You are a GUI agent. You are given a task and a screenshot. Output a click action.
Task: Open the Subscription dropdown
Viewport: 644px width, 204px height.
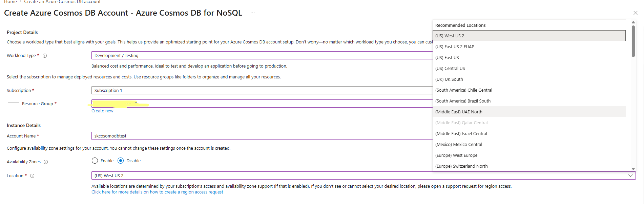tap(262, 90)
